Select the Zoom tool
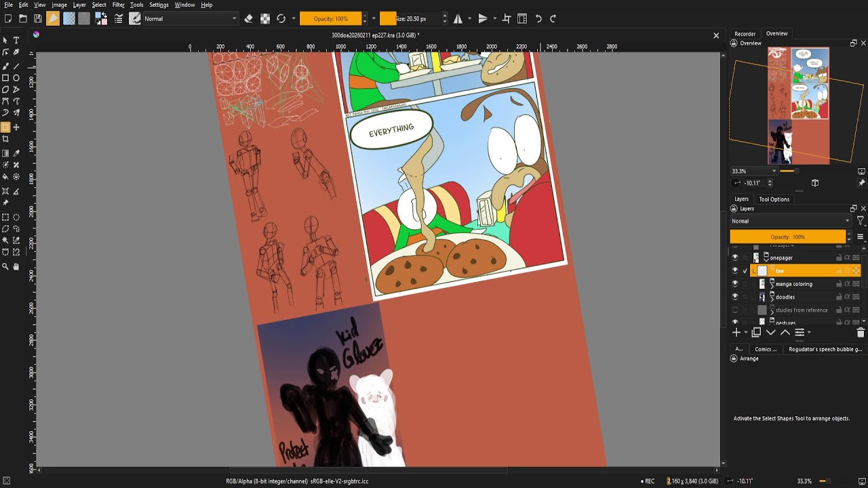868x488 pixels. click(5, 267)
